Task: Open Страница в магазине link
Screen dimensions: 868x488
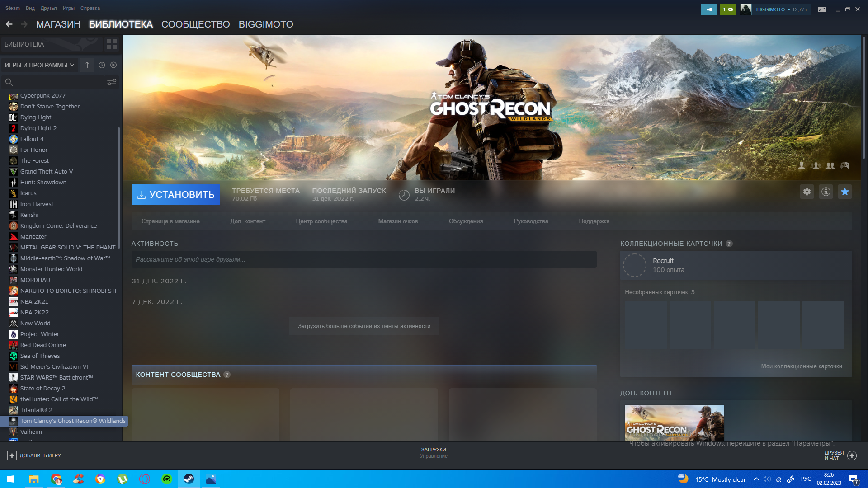Action: point(170,221)
